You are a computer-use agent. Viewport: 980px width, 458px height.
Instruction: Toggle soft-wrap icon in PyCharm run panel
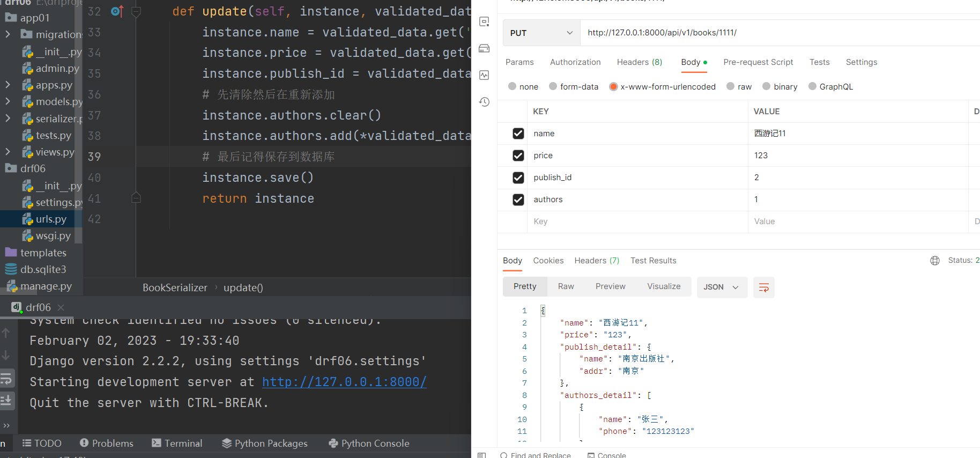pos(6,379)
